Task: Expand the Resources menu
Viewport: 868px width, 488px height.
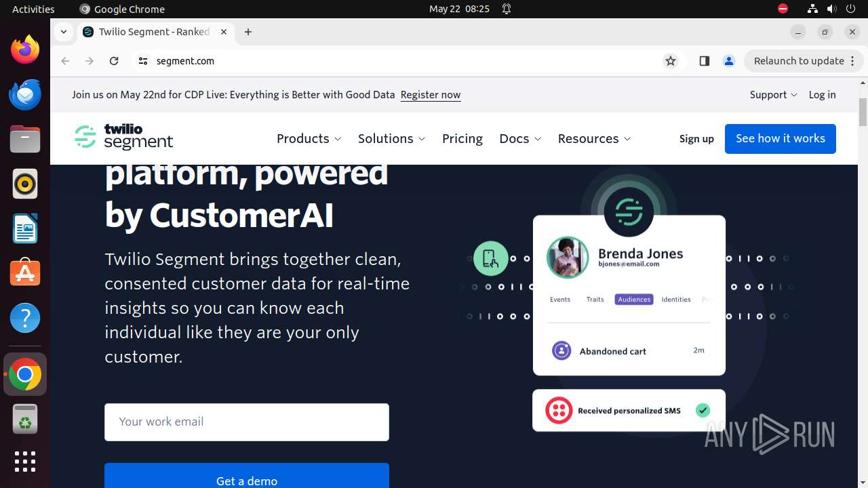Action: coord(594,138)
